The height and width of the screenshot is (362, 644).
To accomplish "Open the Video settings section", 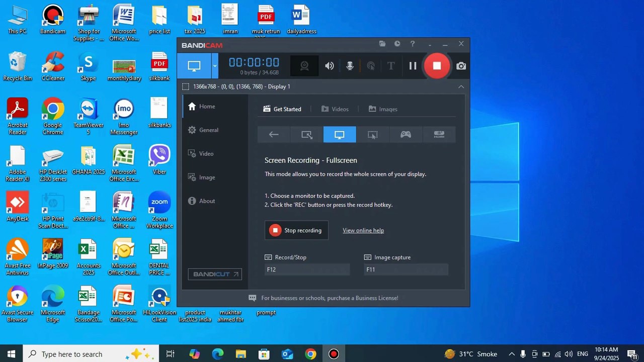I will (215, 154).
